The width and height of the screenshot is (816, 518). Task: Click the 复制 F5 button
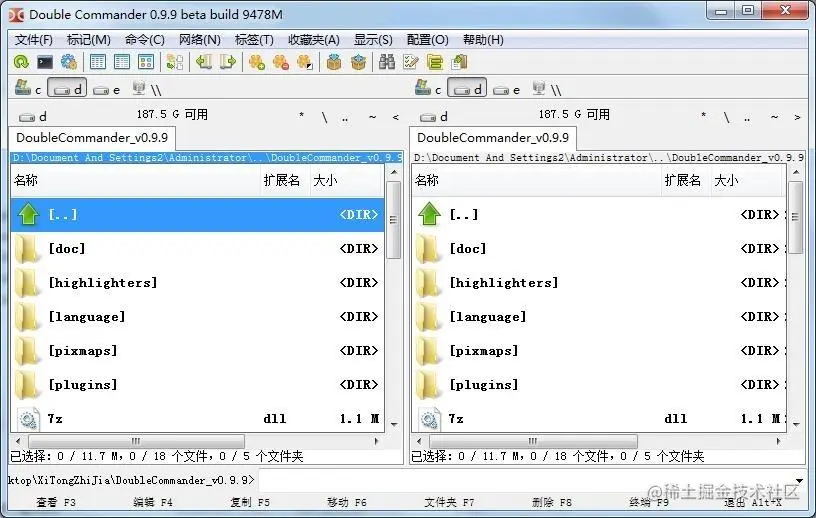(x=250, y=502)
